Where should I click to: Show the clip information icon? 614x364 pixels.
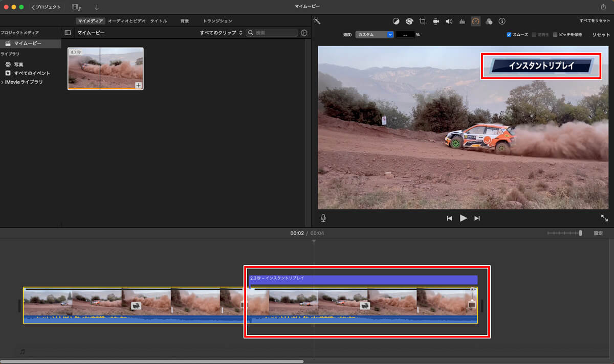click(502, 21)
